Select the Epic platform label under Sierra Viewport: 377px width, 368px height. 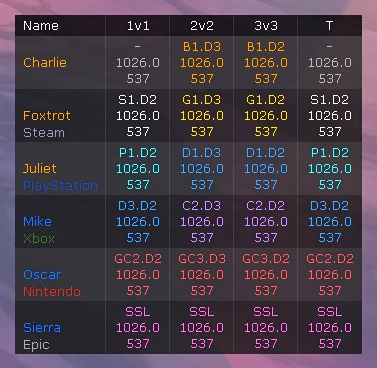[x=36, y=345]
